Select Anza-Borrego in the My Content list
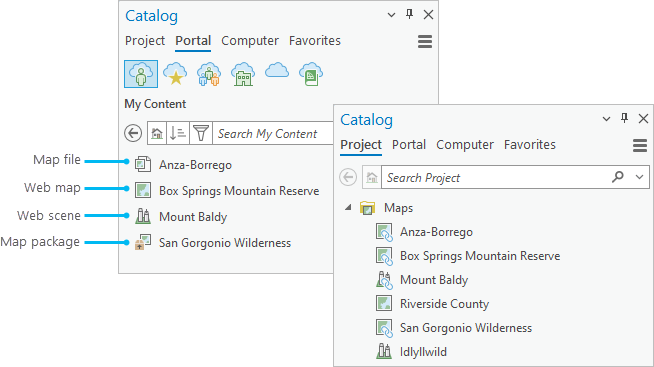The height and width of the screenshot is (367, 654). (195, 165)
